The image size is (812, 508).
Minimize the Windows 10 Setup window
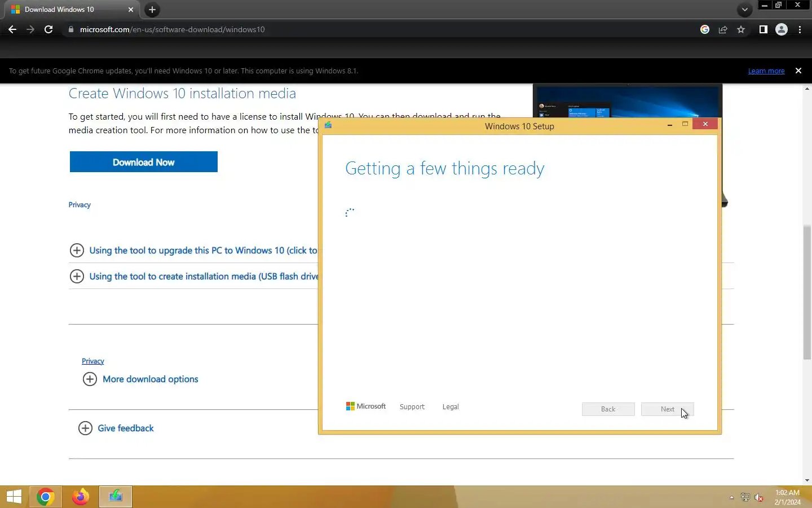coord(670,125)
